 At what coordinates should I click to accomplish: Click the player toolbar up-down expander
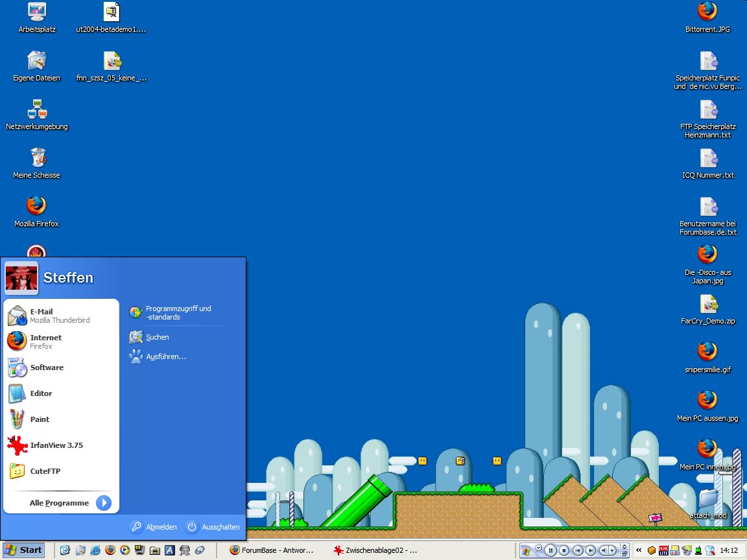click(x=624, y=546)
